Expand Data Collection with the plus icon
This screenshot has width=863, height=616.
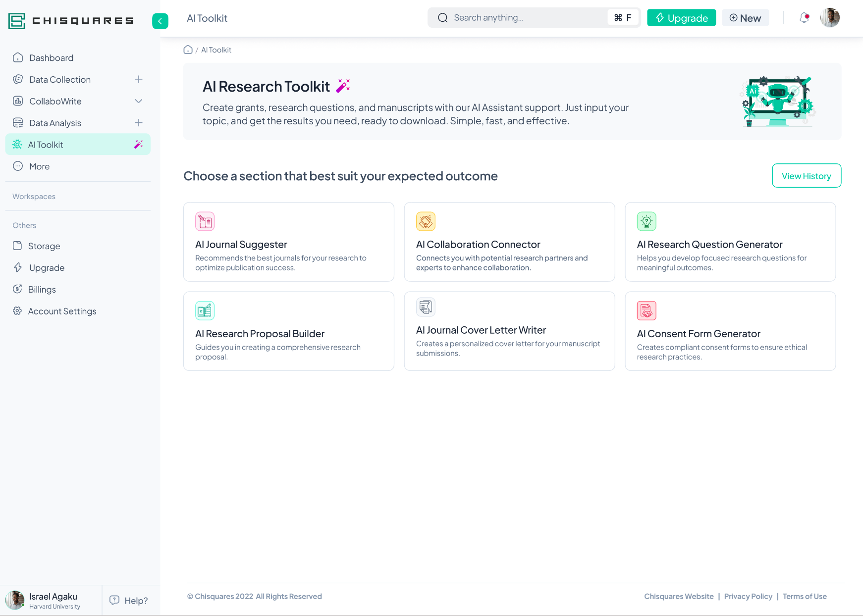[x=139, y=79]
